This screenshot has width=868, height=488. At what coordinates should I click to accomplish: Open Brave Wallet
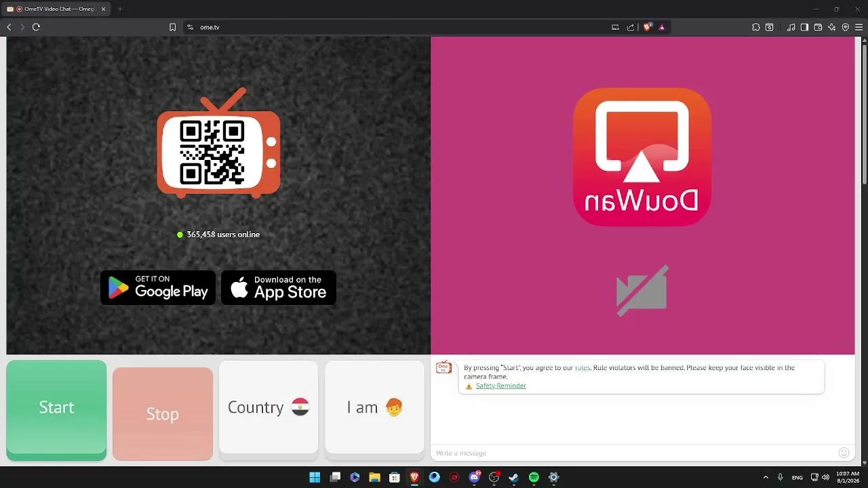pos(818,27)
